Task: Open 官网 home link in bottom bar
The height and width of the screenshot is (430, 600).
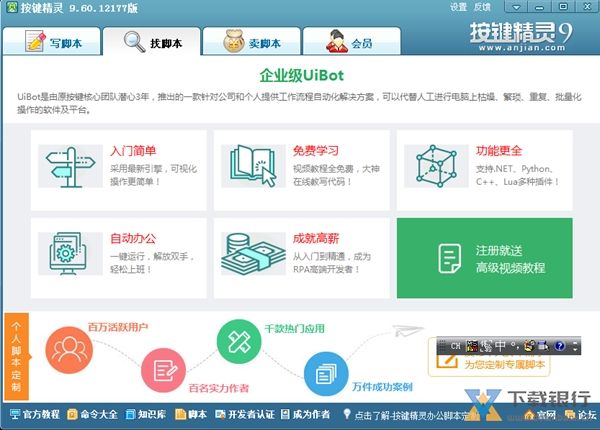Action: pos(541,415)
